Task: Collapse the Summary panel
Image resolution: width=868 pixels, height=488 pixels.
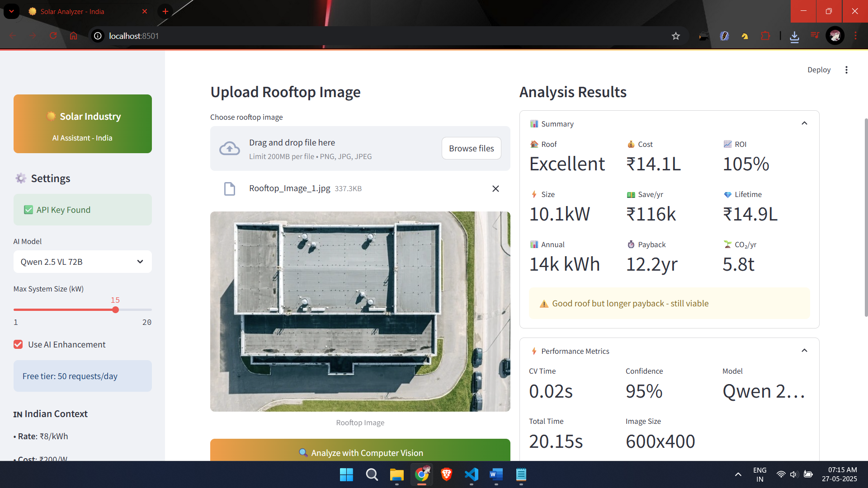Action: (805, 123)
